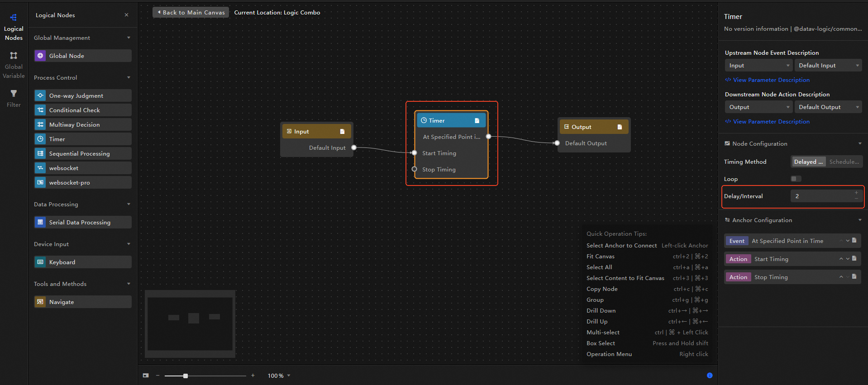This screenshot has height=385, width=868.
Task: Click the zoom in plus button
Action: tap(253, 375)
